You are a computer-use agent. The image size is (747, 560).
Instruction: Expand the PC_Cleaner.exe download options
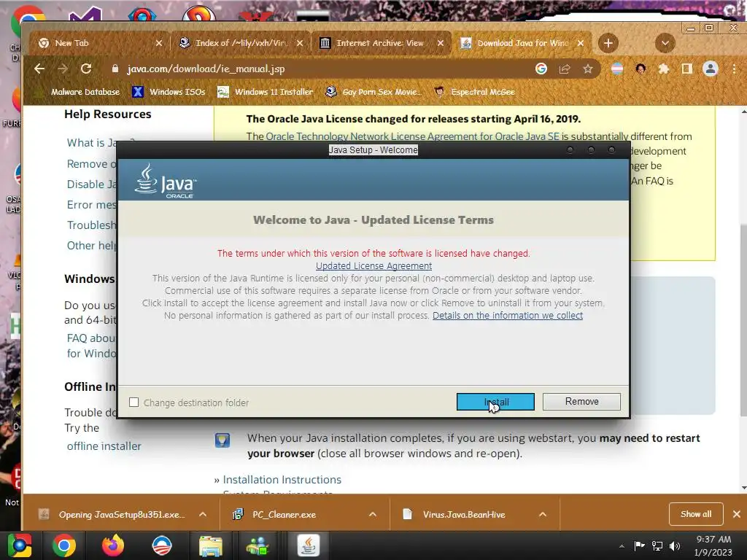pyautogui.click(x=373, y=514)
